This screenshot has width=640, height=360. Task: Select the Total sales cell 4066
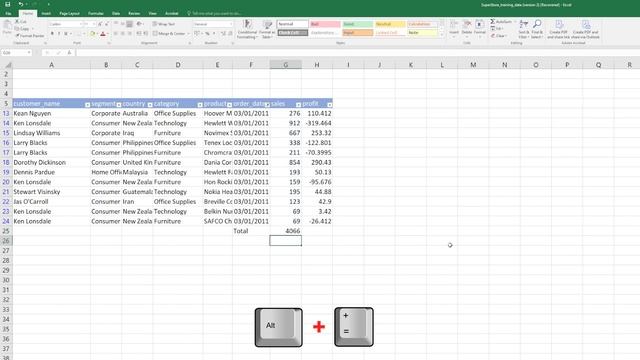click(286, 231)
